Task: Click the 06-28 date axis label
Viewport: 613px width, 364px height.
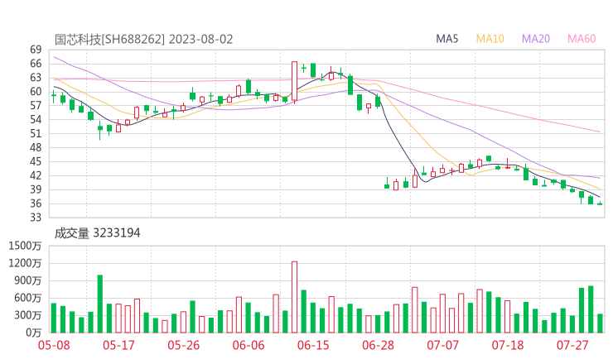Action: [x=378, y=345]
